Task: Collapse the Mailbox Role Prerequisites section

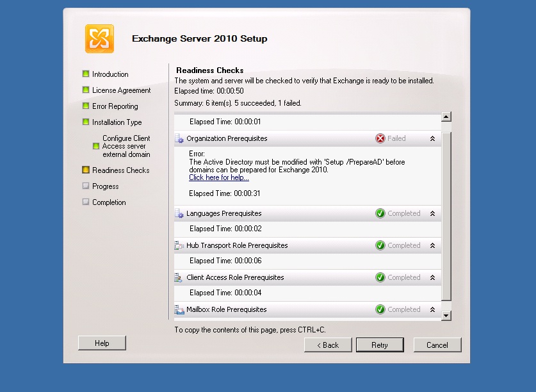Action: 432,309
